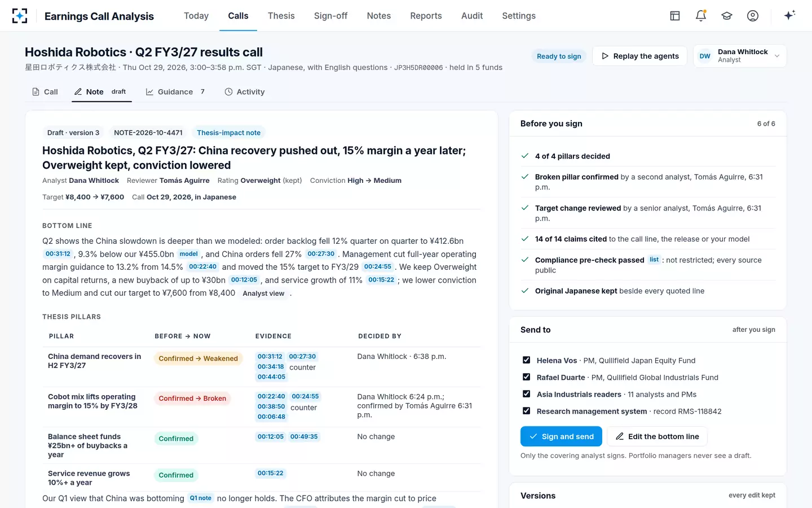Click the layout panel icon in header
This screenshot has width=812, height=508.
[x=675, y=16]
